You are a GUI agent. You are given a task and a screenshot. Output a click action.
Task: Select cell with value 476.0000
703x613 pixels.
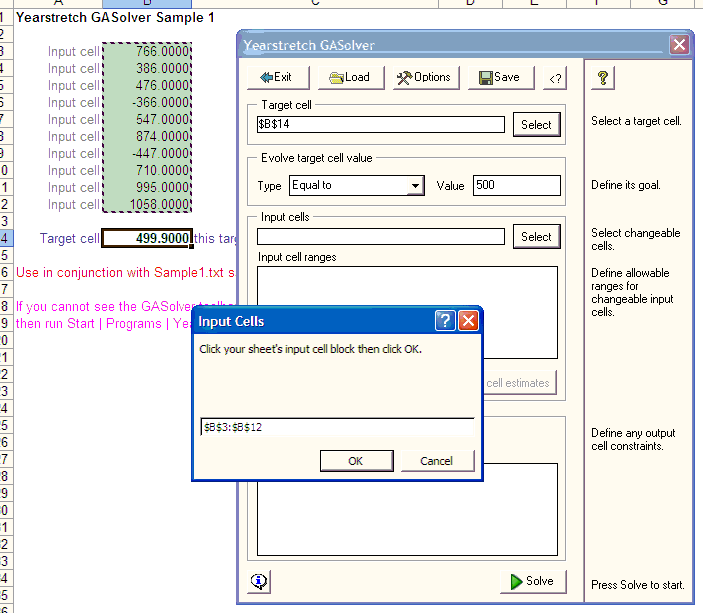pyautogui.click(x=147, y=86)
